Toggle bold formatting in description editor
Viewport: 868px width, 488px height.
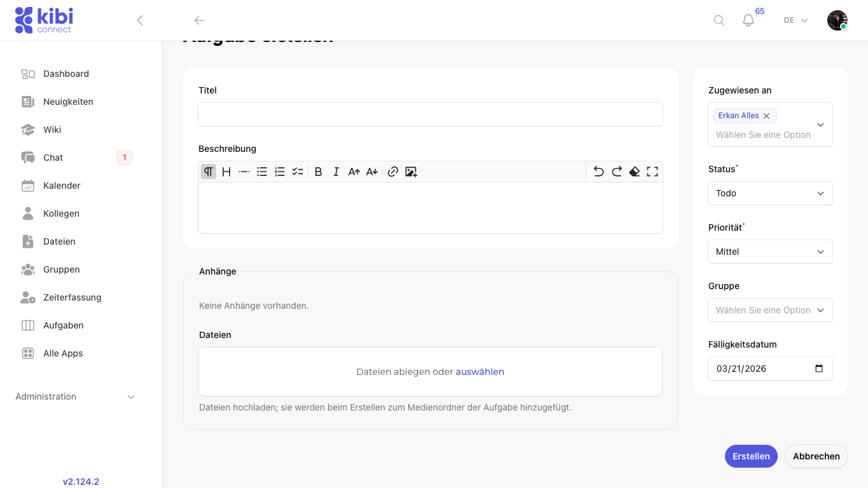pyautogui.click(x=319, y=172)
